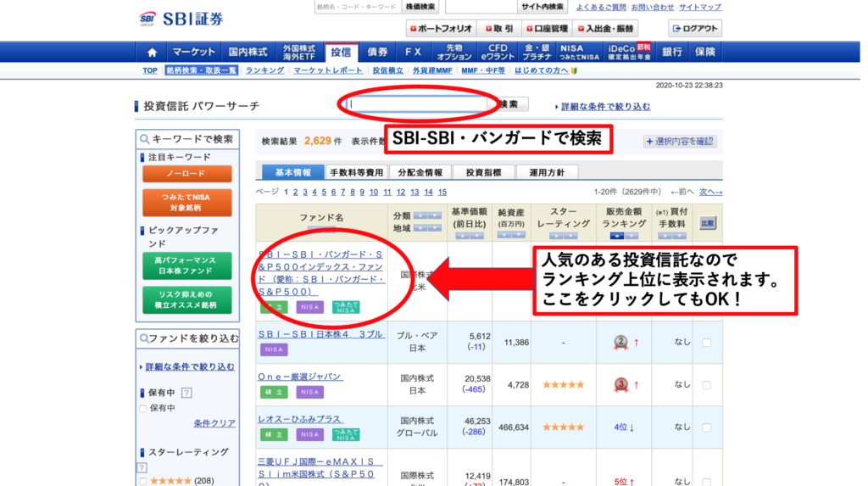
Task: Click the NISA badge under SBI日本株4.3ブル
Action: coord(274,349)
